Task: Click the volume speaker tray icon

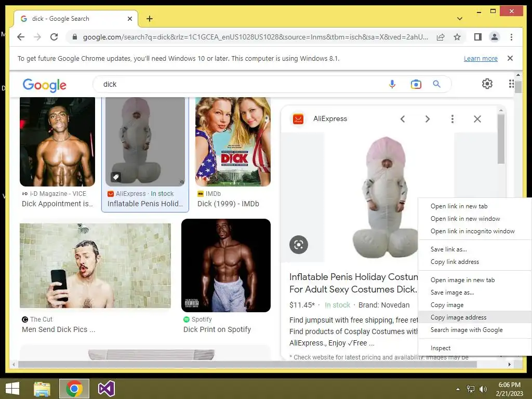Action: [x=483, y=389]
